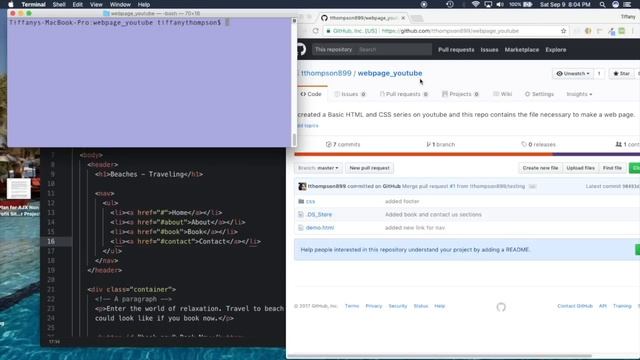Image resolution: width=640 pixels, height=360 pixels.
Task: Open the Privacy footer link
Action: [373, 306]
